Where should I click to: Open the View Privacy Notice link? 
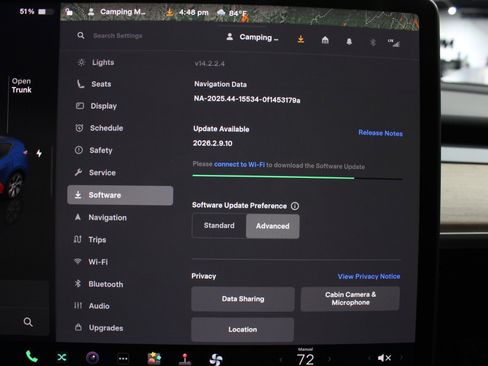(369, 276)
